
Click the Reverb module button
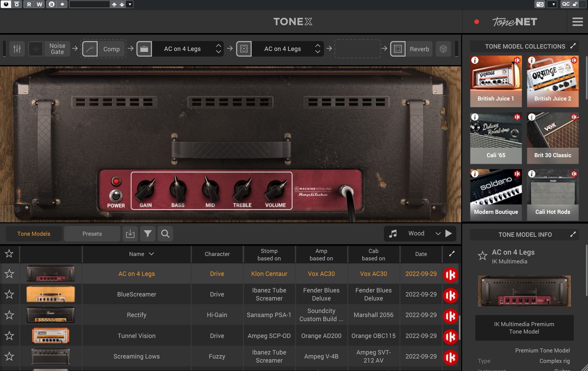click(x=419, y=49)
